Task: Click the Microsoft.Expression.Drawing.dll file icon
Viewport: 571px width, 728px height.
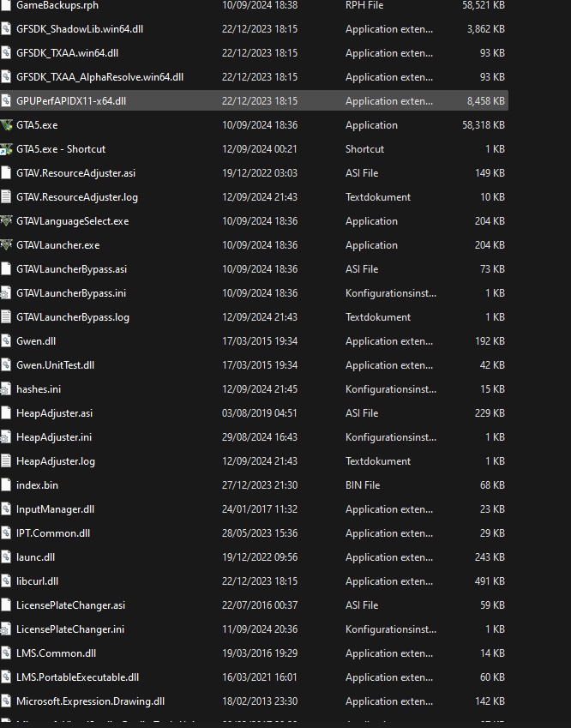Action: coord(5,701)
